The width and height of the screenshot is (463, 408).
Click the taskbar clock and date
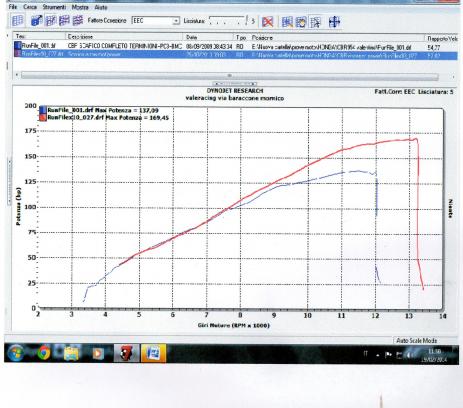pos(434,355)
